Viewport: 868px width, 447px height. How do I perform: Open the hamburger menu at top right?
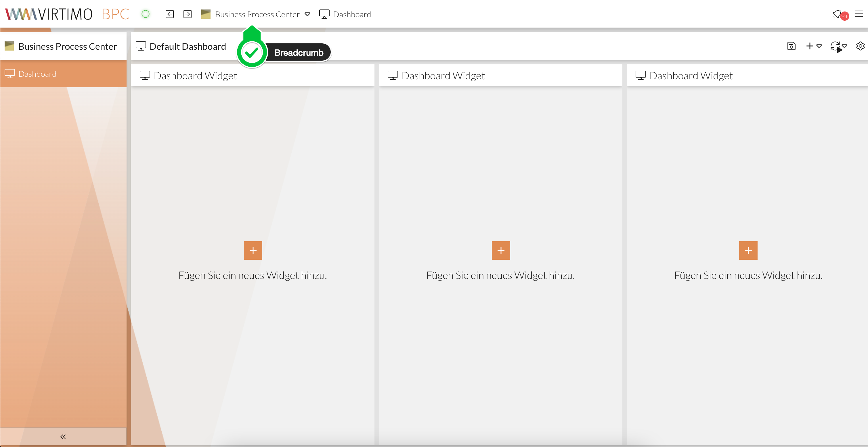(x=859, y=14)
